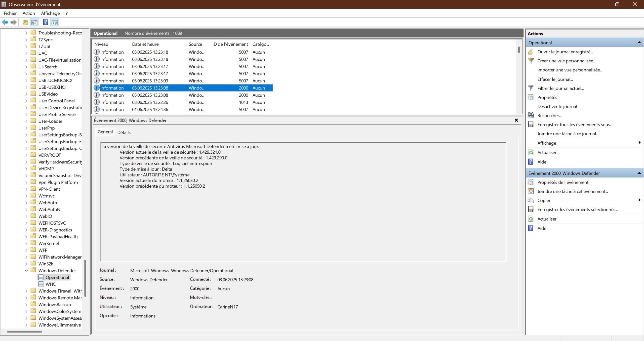Click the Forward arrow toolbar icon
The image size is (644, 341).
tap(14, 22)
